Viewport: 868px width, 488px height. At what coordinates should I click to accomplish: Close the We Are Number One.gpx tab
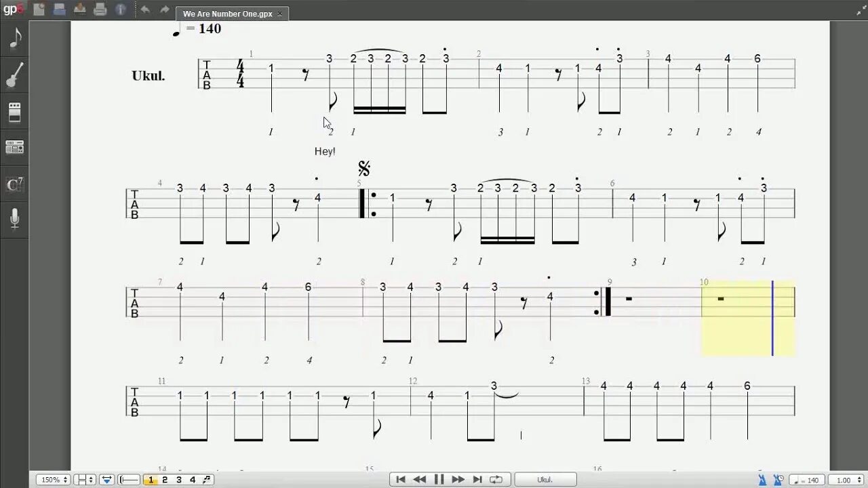280,14
